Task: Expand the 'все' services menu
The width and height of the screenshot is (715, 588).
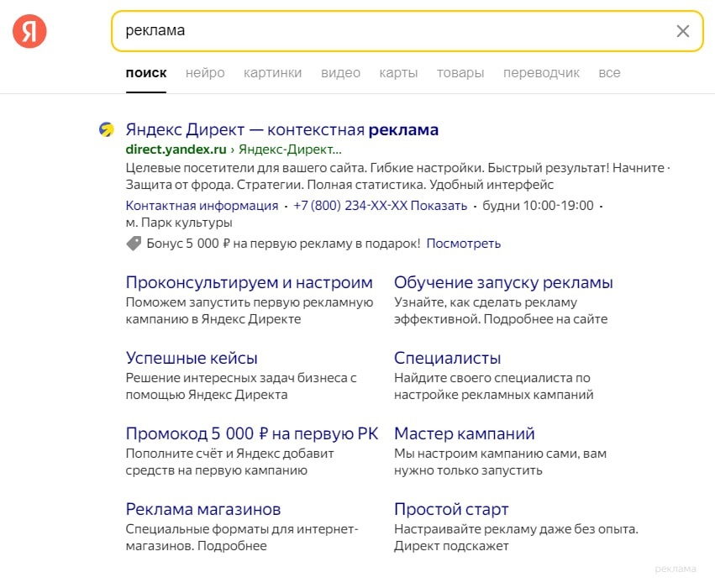Action: pos(609,73)
